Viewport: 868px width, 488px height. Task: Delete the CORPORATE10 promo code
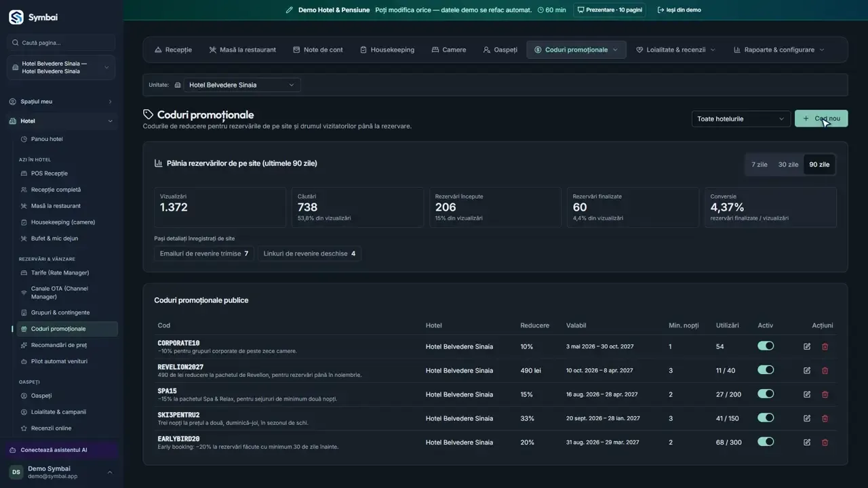click(x=825, y=346)
